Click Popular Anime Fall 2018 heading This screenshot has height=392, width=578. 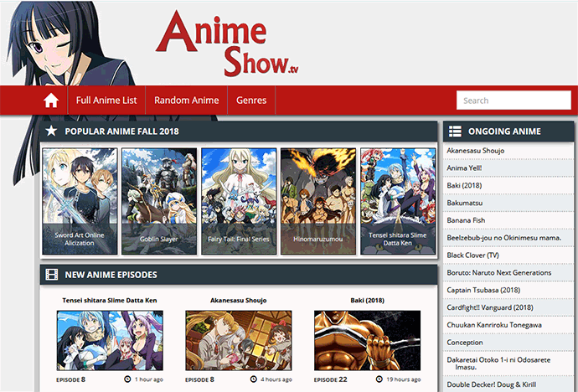(121, 132)
